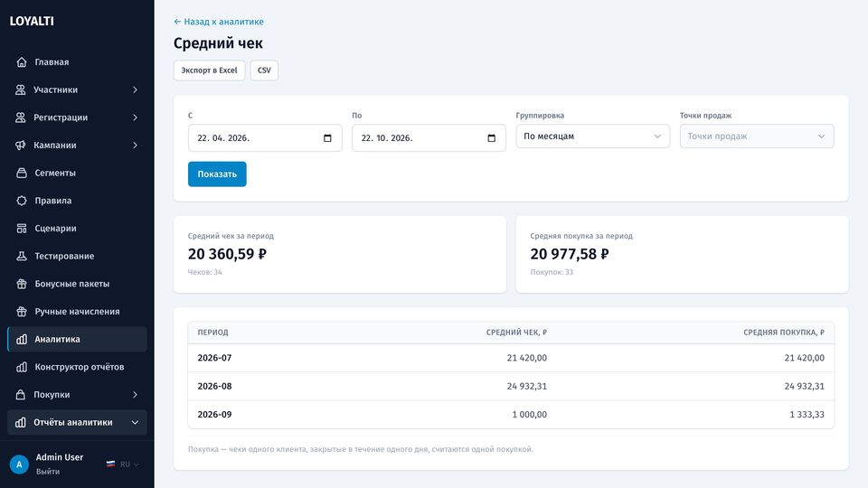Expand the Участники submenu chevron

[x=135, y=89]
